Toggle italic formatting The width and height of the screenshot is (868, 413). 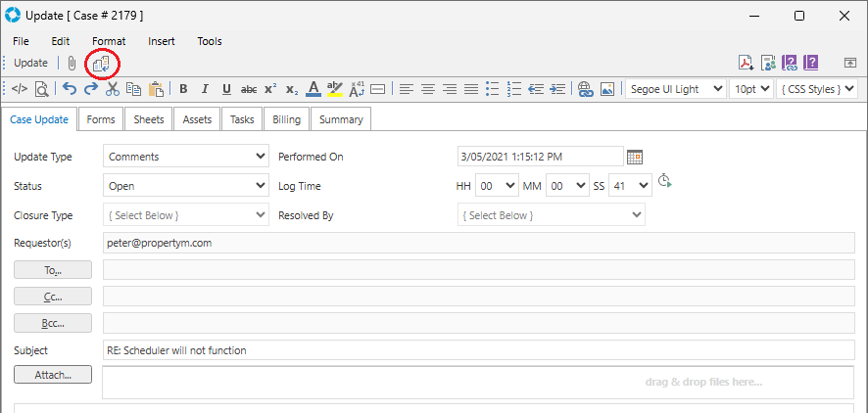(x=205, y=89)
